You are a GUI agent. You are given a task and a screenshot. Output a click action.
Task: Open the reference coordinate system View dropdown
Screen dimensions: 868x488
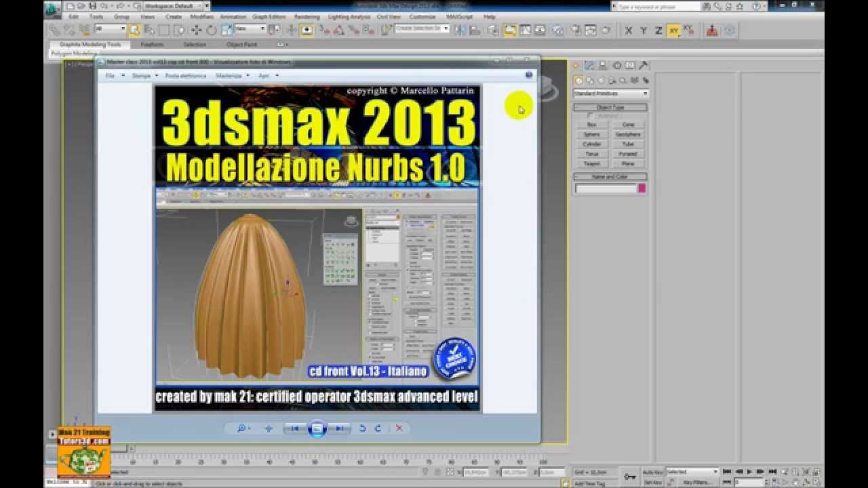(x=250, y=29)
